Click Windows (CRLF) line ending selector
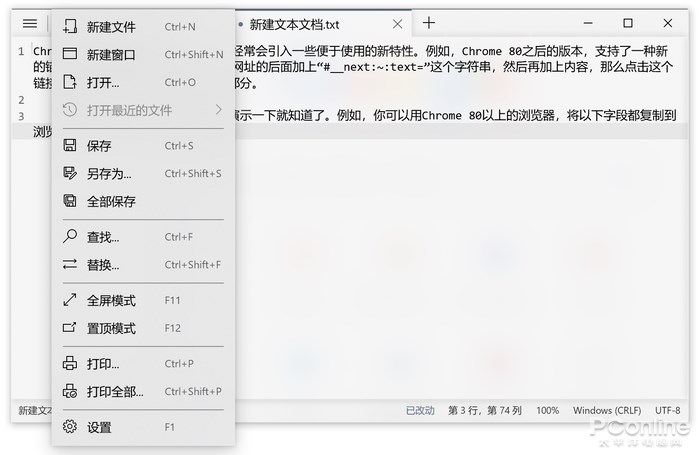Image resolution: width=700 pixels, height=455 pixels. point(607,410)
